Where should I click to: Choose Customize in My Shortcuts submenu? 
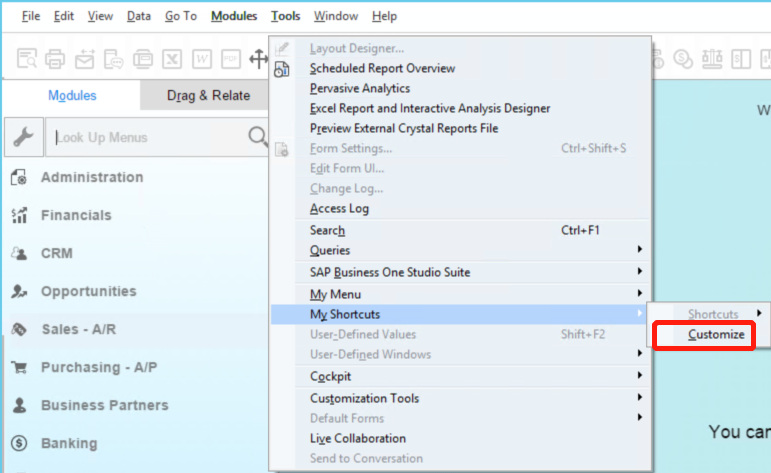[x=716, y=334]
